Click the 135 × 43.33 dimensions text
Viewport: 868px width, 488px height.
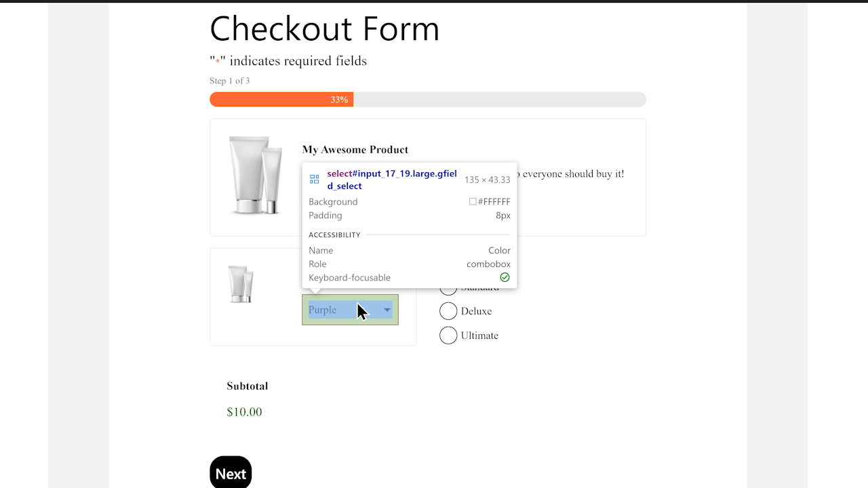[488, 180]
